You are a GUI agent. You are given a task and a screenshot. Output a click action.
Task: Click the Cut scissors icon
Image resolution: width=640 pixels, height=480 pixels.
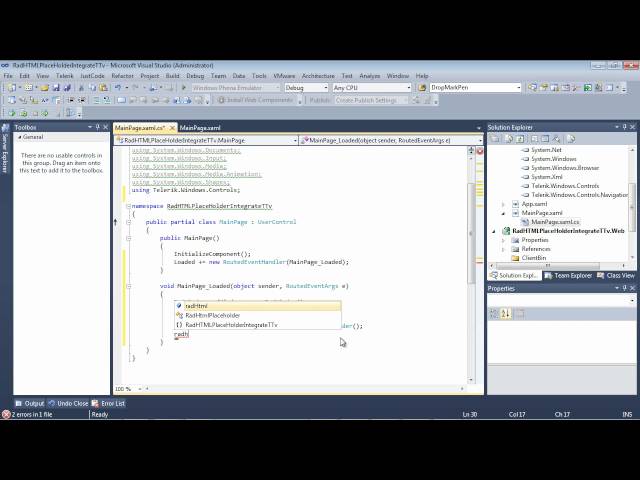pos(81,88)
